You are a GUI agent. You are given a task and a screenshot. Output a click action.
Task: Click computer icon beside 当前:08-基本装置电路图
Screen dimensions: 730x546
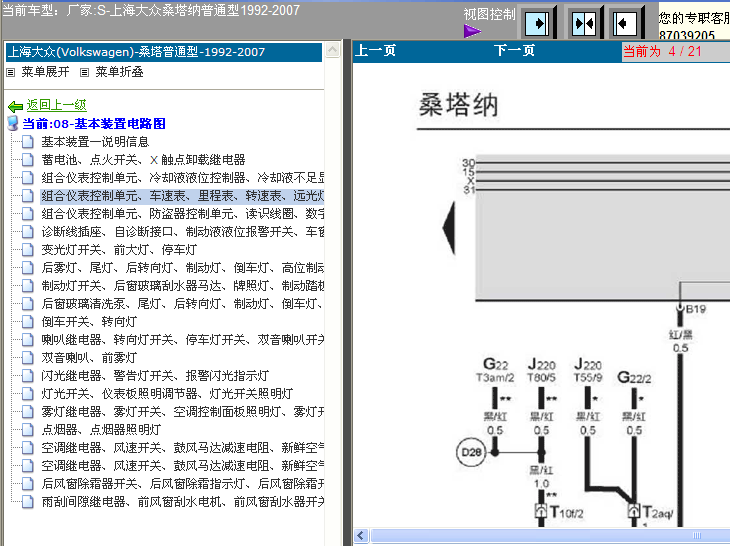[x=13, y=123]
